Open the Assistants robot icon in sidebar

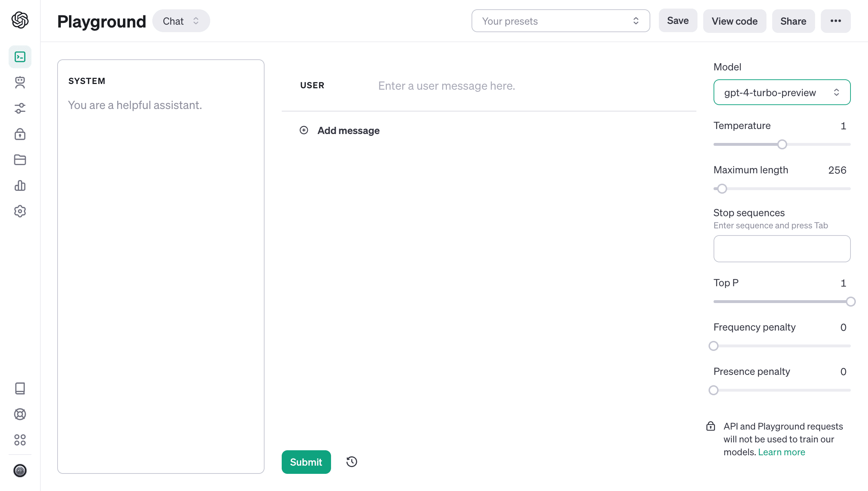pyautogui.click(x=20, y=83)
